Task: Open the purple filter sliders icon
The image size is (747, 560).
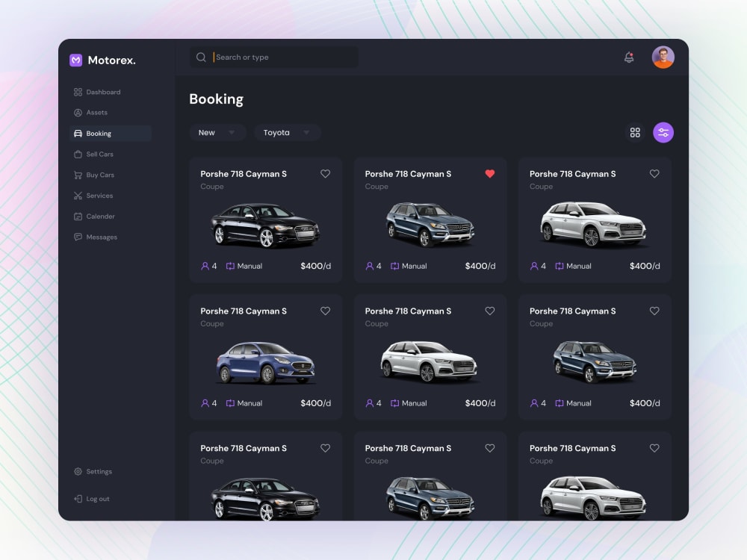Action: click(663, 132)
